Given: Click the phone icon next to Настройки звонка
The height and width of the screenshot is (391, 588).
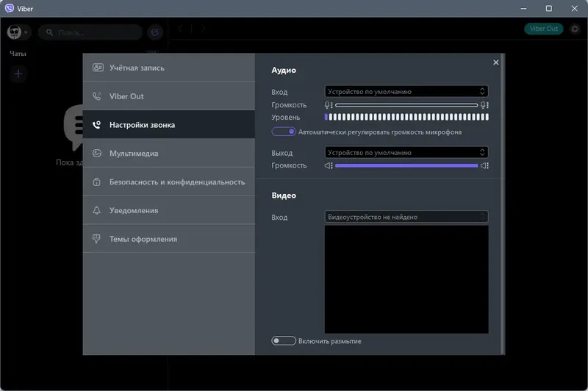Looking at the screenshot, I should click(x=97, y=124).
